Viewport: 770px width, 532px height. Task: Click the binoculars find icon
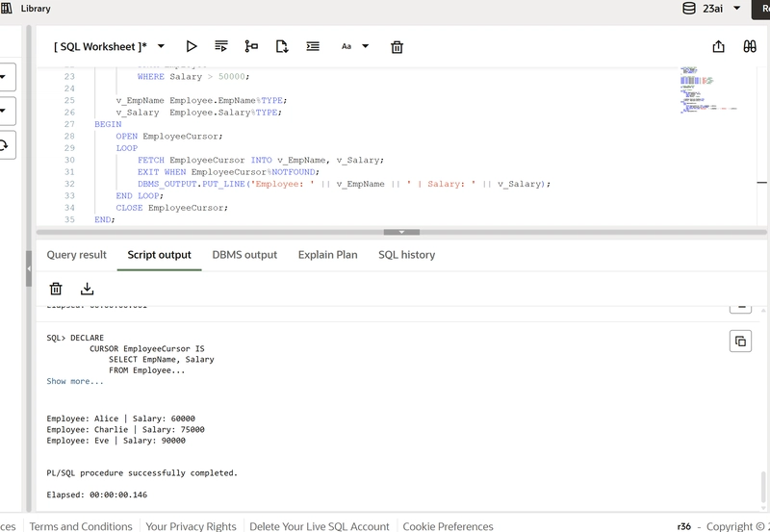tap(750, 46)
